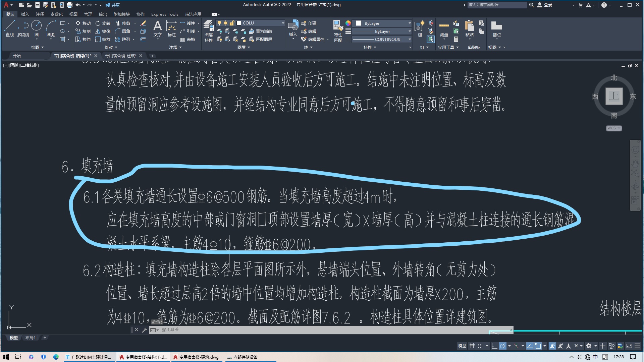Screen dimensions: 644x362
Task: Open the 参数化 (Parametric) ribbon tab
Action: tap(57, 14)
